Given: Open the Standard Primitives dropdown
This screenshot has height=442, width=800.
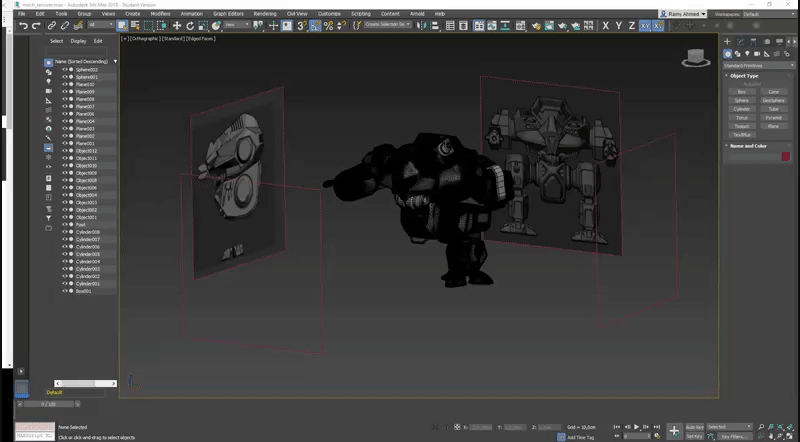Looking at the screenshot, I should [757, 65].
